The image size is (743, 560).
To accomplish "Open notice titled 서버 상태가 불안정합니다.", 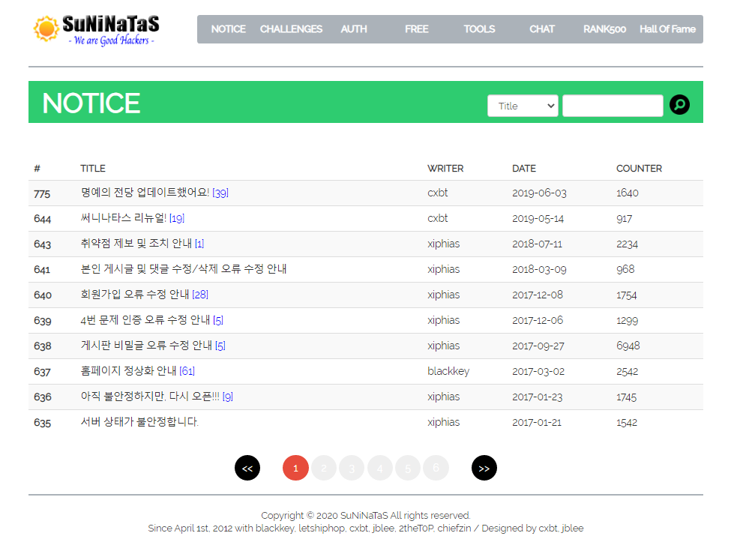I will [x=139, y=421].
